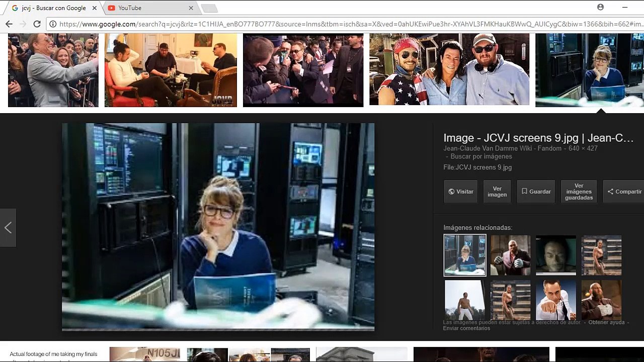Image resolution: width=644 pixels, height=362 pixels.
Task: Reload the current Google page
Action: [x=37, y=24]
